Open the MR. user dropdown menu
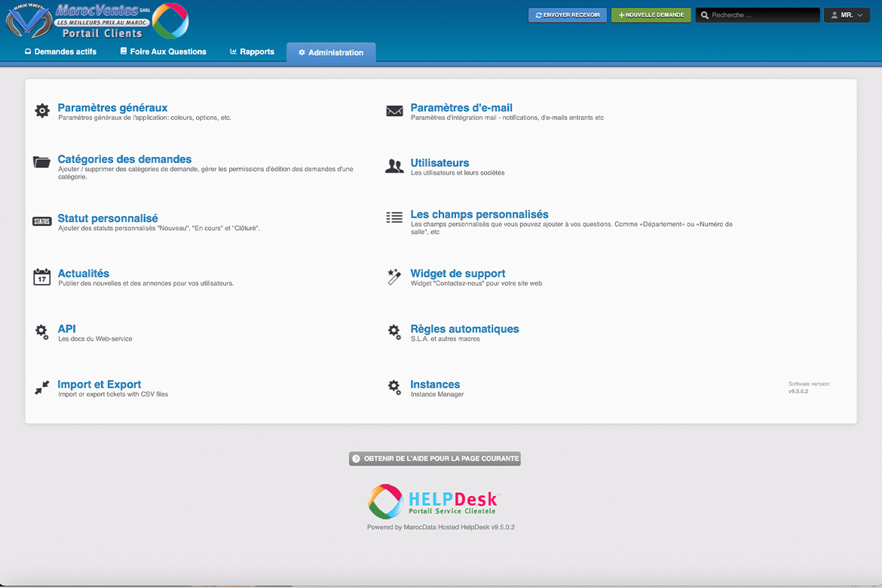Screen dimensions: 882x588 pyautogui.click(x=848, y=15)
